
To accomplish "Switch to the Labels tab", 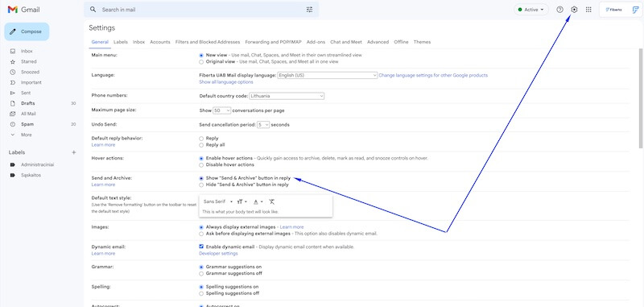I will pyautogui.click(x=121, y=42).
